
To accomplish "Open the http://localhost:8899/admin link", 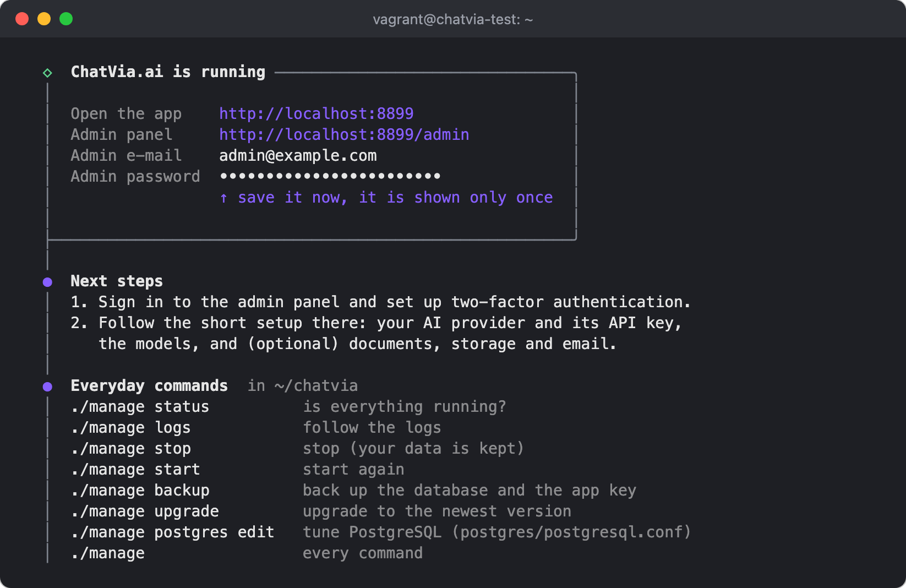I will (344, 134).
